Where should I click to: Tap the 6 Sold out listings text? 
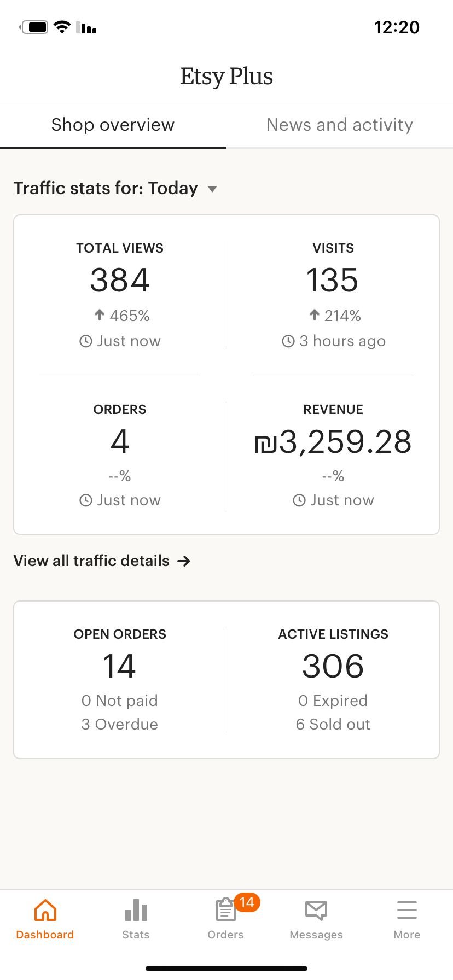click(x=333, y=724)
